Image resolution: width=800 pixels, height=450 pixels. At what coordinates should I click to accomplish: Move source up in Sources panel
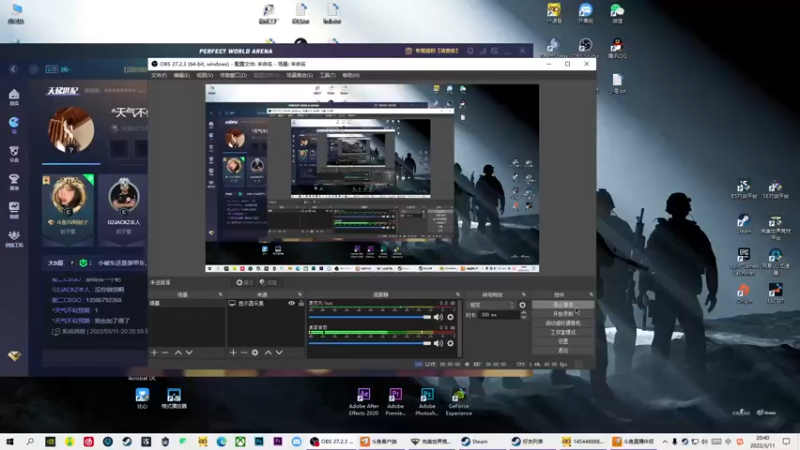pyautogui.click(x=268, y=353)
